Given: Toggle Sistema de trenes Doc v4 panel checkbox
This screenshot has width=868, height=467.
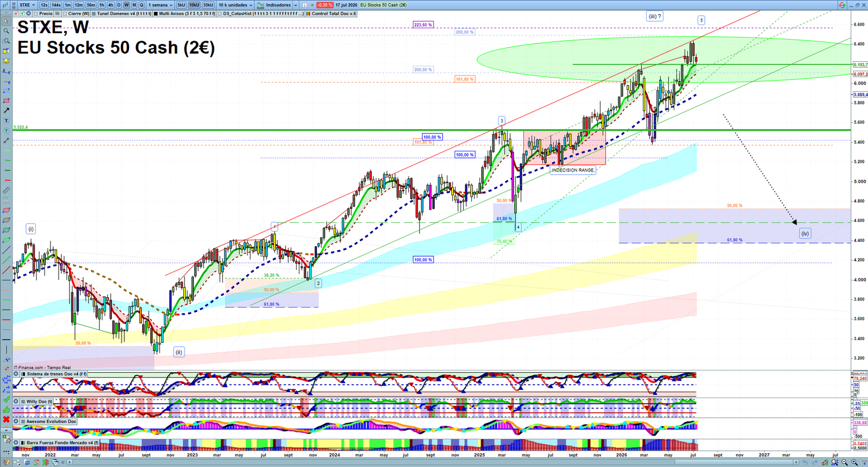Looking at the screenshot, I should pyautogui.click(x=23, y=374).
